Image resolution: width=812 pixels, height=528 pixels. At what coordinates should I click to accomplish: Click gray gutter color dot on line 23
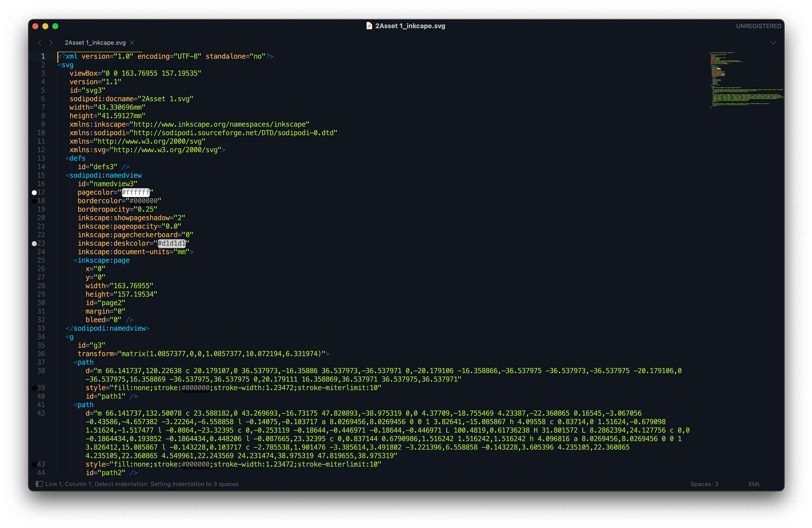34,244
